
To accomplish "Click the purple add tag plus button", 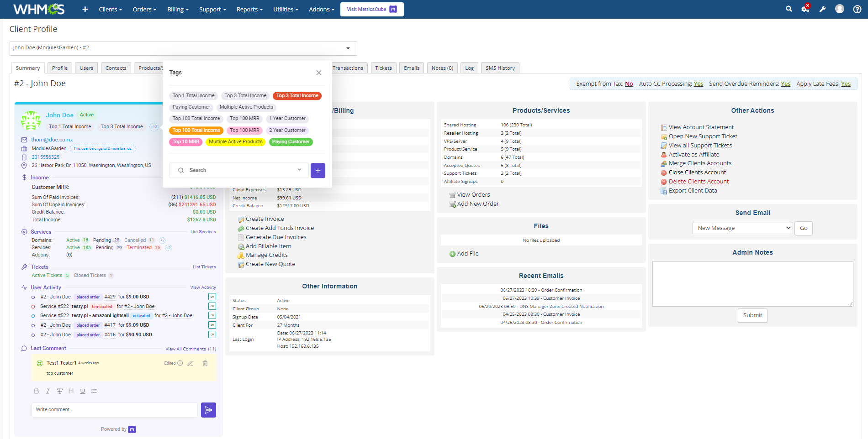I will pos(318,170).
